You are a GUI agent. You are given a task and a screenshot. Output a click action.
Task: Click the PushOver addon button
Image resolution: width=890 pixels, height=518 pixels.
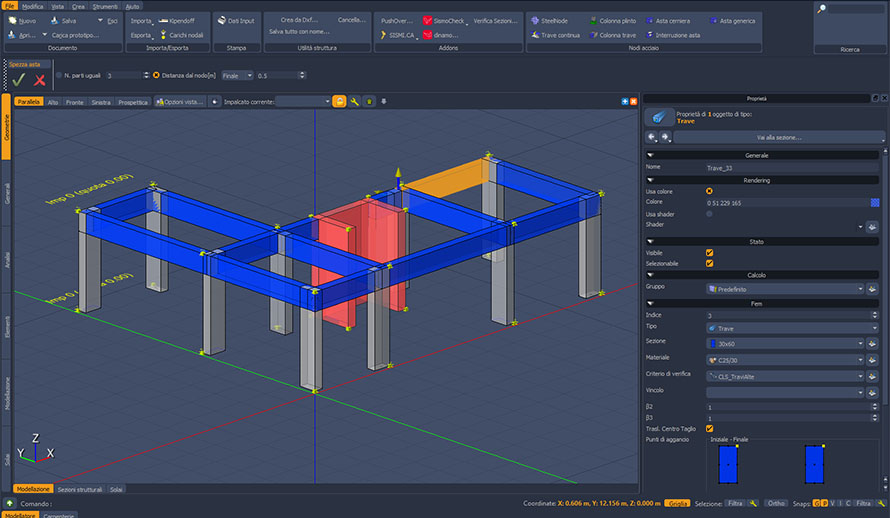(x=397, y=21)
